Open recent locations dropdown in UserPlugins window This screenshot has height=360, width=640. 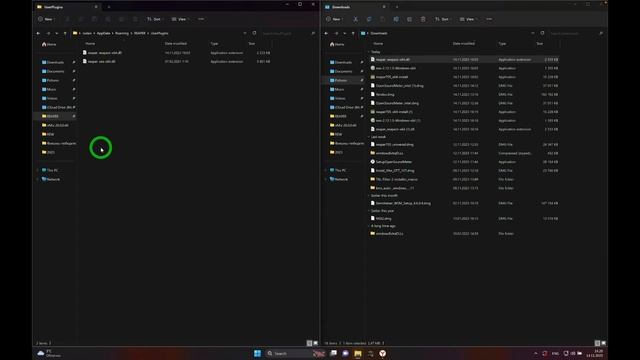(x=57, y=33)
